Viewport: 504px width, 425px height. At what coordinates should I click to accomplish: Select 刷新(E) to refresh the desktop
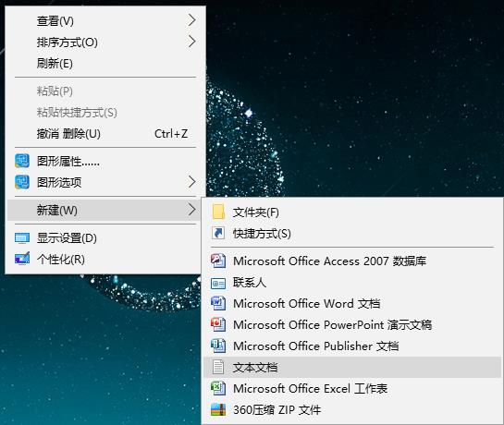pos(105,63)
